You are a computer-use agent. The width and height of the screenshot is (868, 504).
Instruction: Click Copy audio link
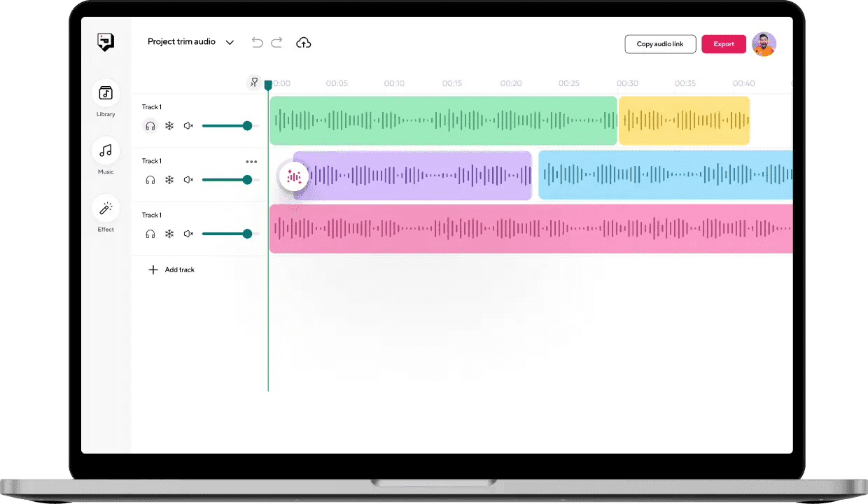coord(660,43)
